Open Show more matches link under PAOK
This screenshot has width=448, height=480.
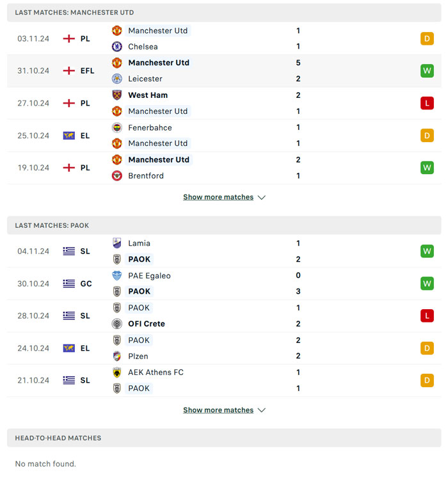click(x=218, y=410)
